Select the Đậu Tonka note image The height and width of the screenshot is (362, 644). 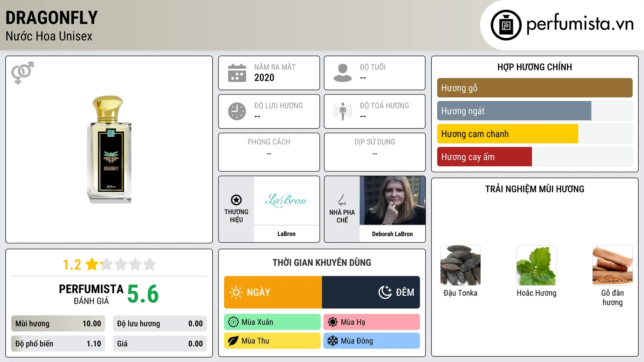[460, 265]
